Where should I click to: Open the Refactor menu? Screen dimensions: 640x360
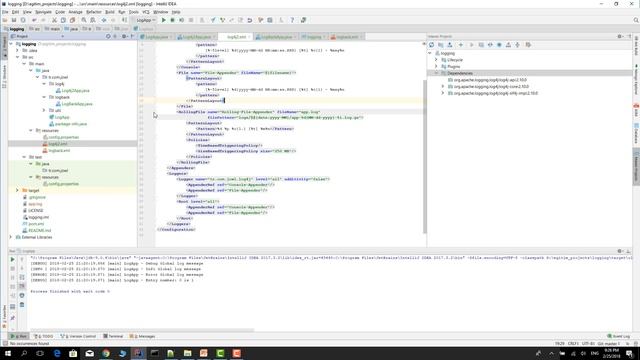point(93,12)
